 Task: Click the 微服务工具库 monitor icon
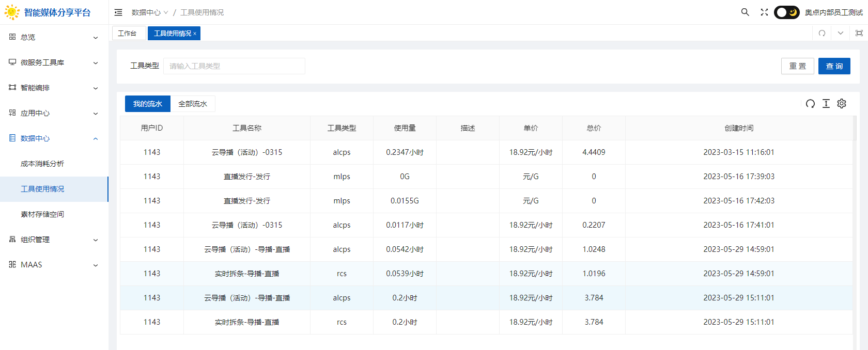[x=12, y=62]
